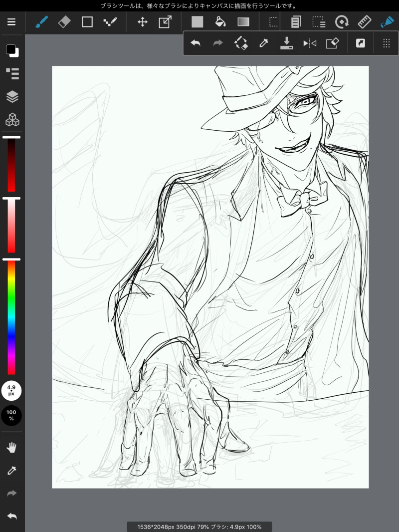This screenshot has height=532, width=399.
Task: Adjust the brightness slider handle
Action: click(11, 137)
